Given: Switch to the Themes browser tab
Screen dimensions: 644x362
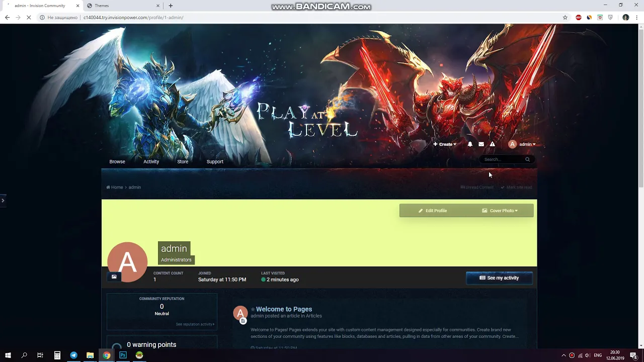Looking at the screenshot, I should click(x=123, y=6).
